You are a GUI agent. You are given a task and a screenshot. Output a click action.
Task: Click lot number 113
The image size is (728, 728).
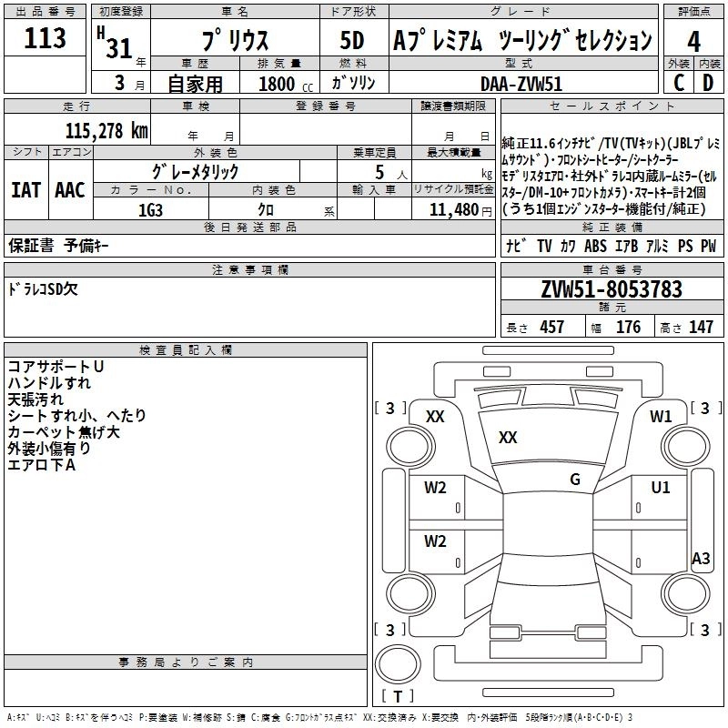coord(45,38)
